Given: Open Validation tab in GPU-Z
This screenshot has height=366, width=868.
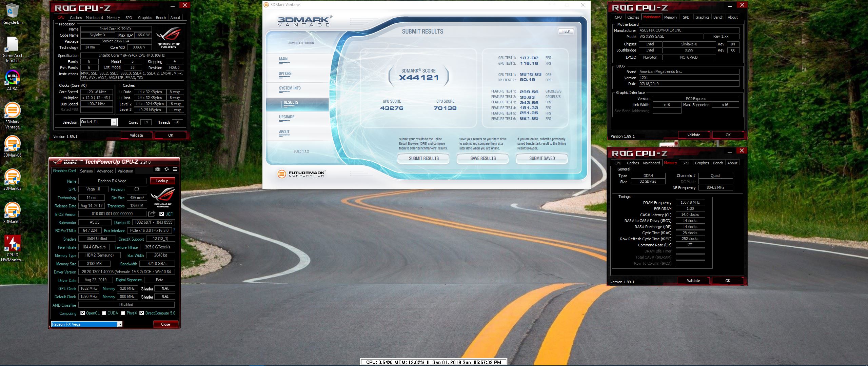Looking at the screenshot, I should point(125,171).
